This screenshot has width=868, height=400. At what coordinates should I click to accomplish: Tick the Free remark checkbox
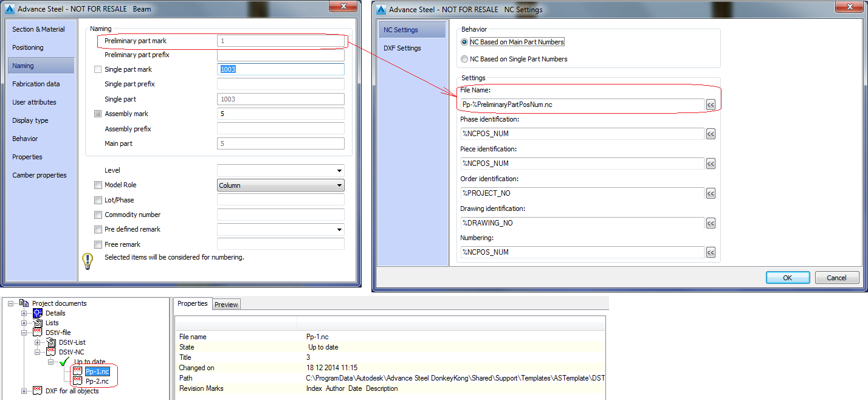point(98,244)
